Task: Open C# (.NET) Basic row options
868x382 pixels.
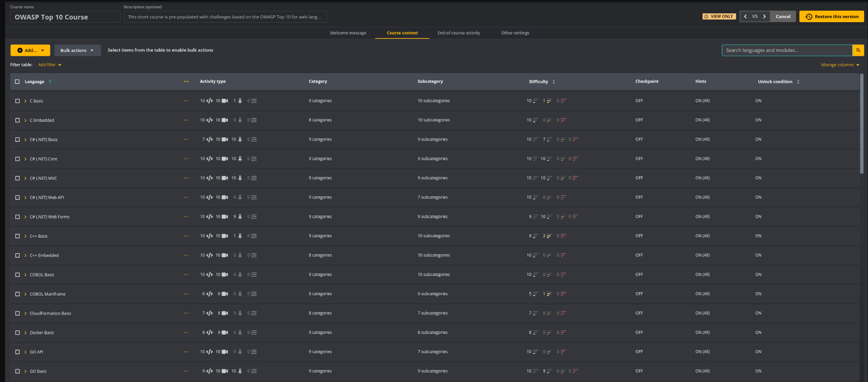Action: click(186, 139)
